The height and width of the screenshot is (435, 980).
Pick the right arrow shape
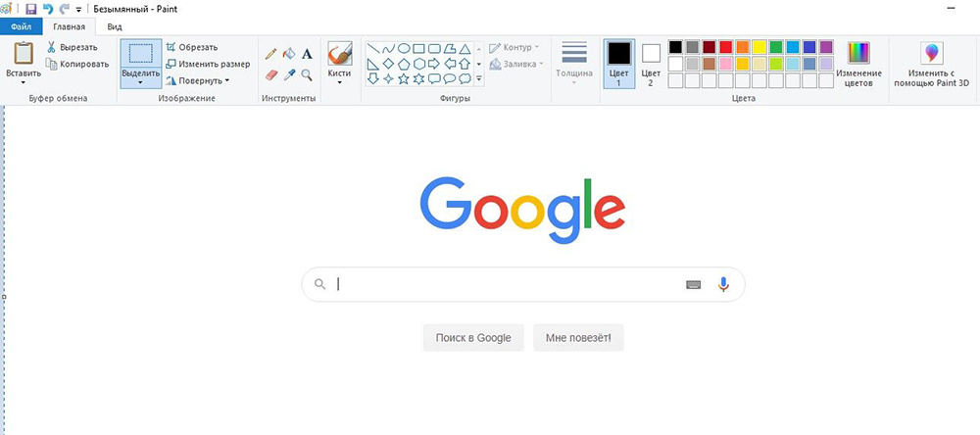(434, 64)
